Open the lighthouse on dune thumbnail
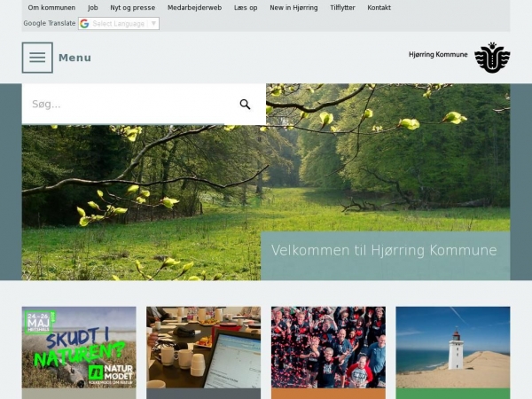The height and width of the screenshot is (399, 532). pyautogui.click(x=452, y=348)
